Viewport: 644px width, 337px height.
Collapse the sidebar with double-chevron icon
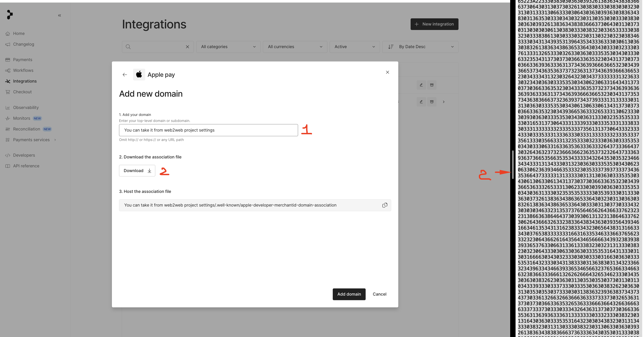(x=60, y=15)
